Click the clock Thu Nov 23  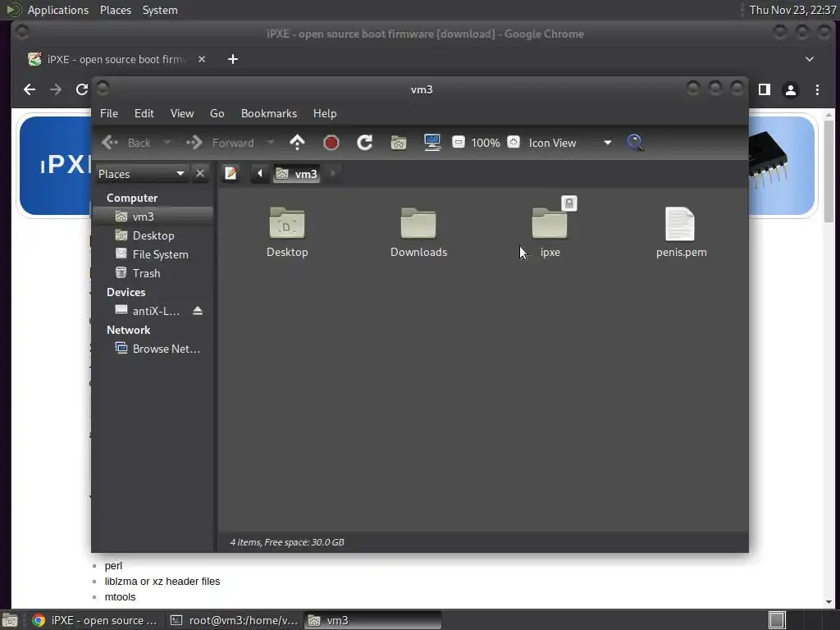[x=793, y=10]
